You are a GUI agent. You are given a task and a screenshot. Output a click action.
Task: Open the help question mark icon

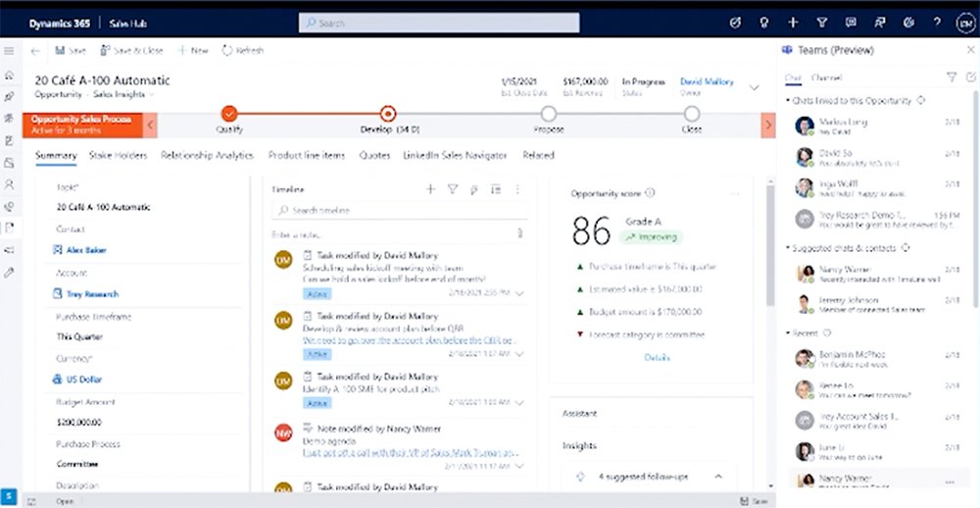(x=937, y=23)
